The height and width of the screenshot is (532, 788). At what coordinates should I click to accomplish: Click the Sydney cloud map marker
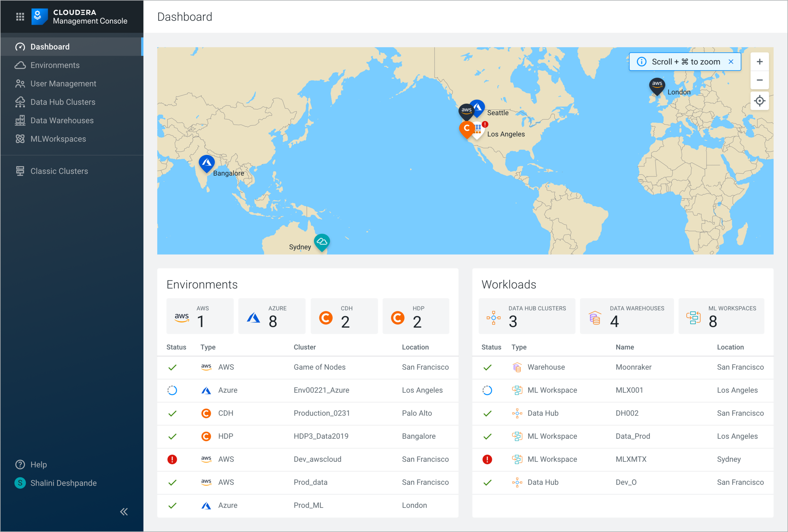point(322,242)
